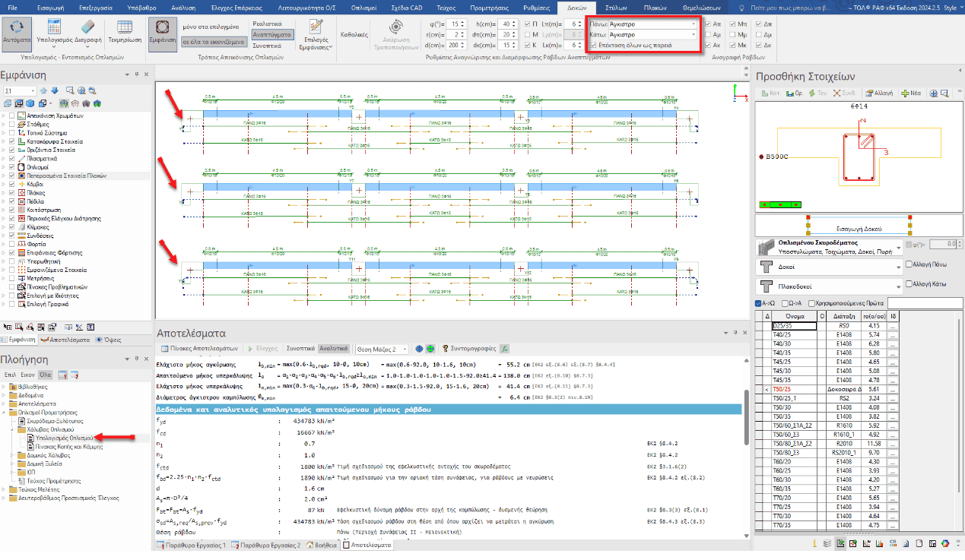The image size is (965, 560).
Task: Select the Ρεαλιστικά display mode
Action: click(x=267, y=24)
